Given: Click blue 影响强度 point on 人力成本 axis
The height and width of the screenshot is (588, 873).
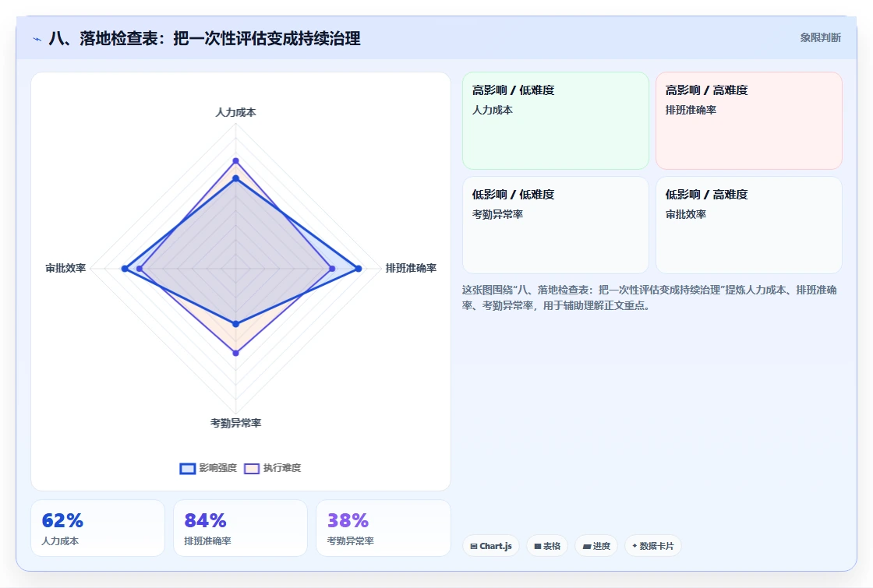Looking at the screenshot, I should (x=235, y=178).
